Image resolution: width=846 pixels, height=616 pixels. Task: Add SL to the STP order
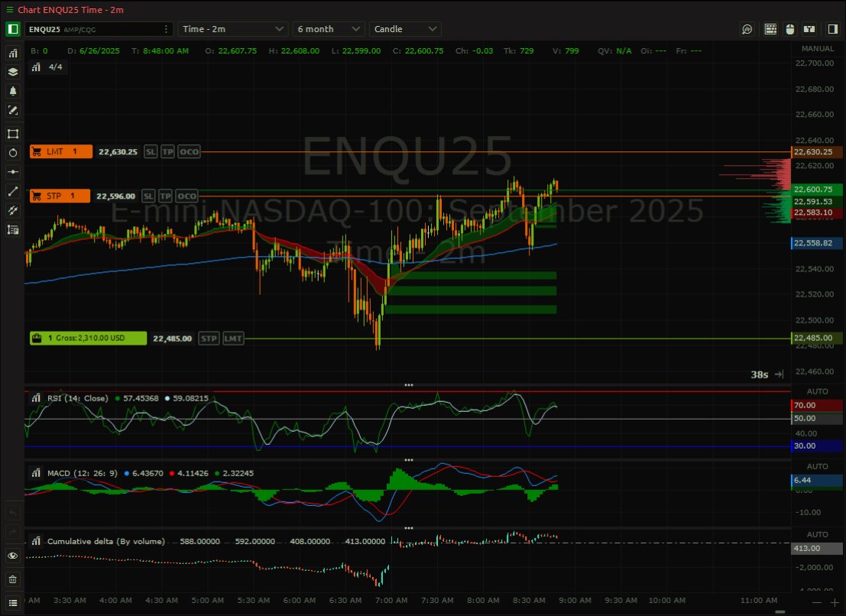click(x=148, y=196)
